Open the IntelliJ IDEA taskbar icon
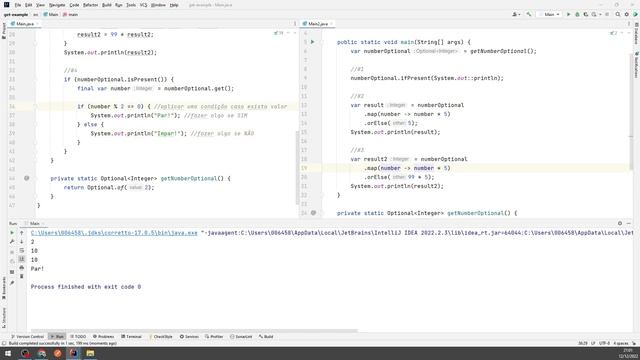Image resolution: width=640 pixels, height=360 pixels. click(x=73, y=353)
